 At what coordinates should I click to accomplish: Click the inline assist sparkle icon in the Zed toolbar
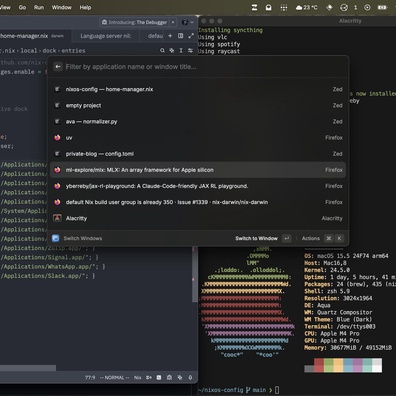(x=172, y=50)
